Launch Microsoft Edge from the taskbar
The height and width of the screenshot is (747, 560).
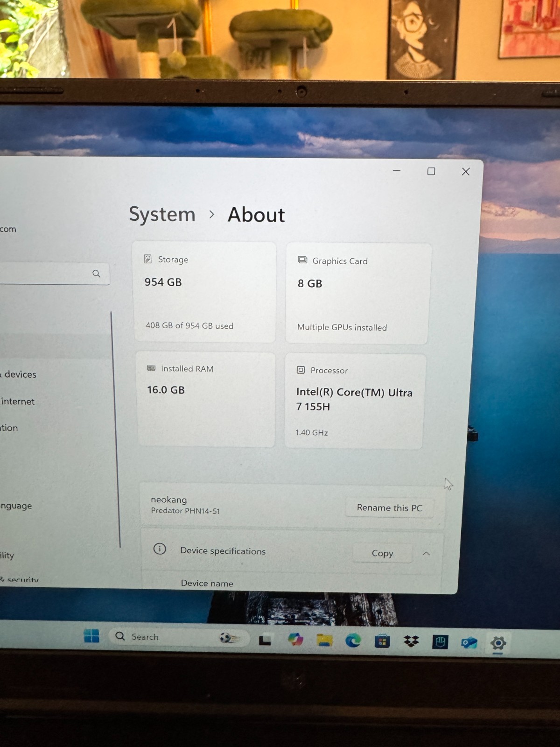(353, 641)
